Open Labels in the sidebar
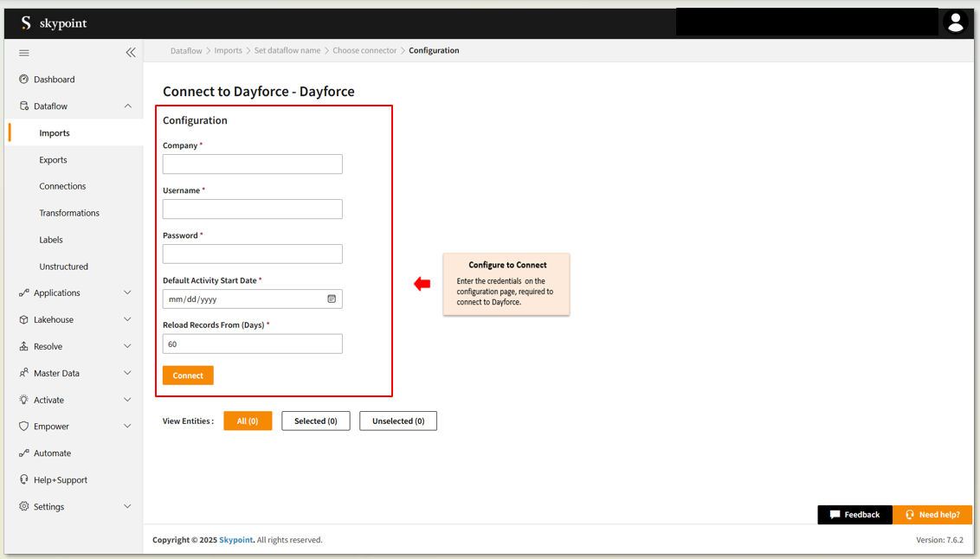This screenshot has height=559, width=980. click(50, 240)
